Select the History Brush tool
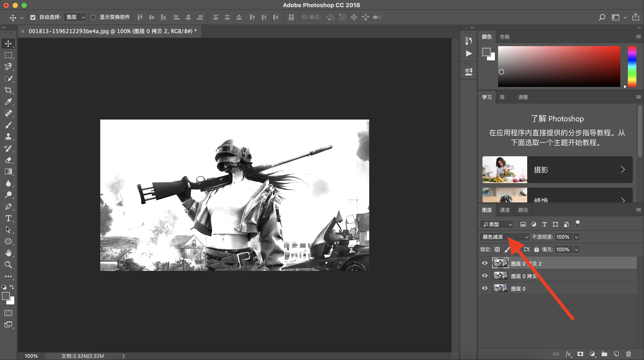 (8, 148)
